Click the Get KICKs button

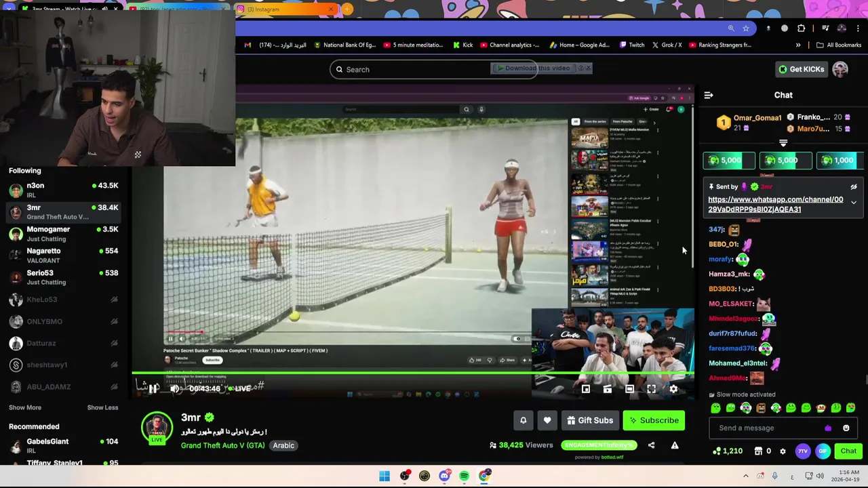coord(802,69)
